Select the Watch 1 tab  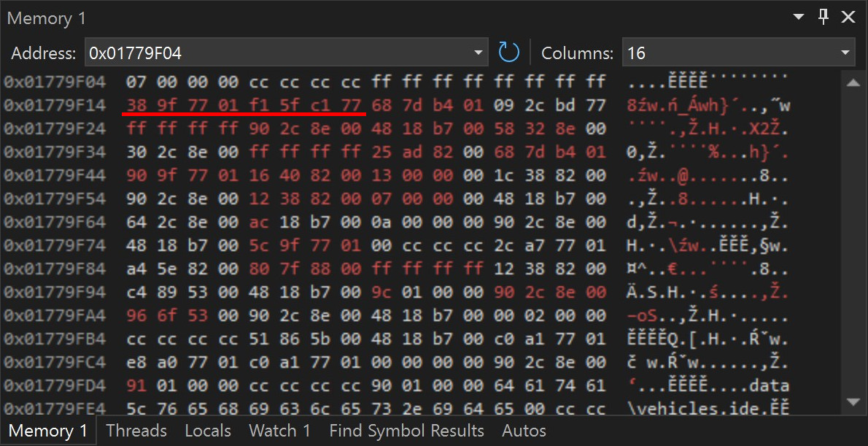tap(279, 431)
